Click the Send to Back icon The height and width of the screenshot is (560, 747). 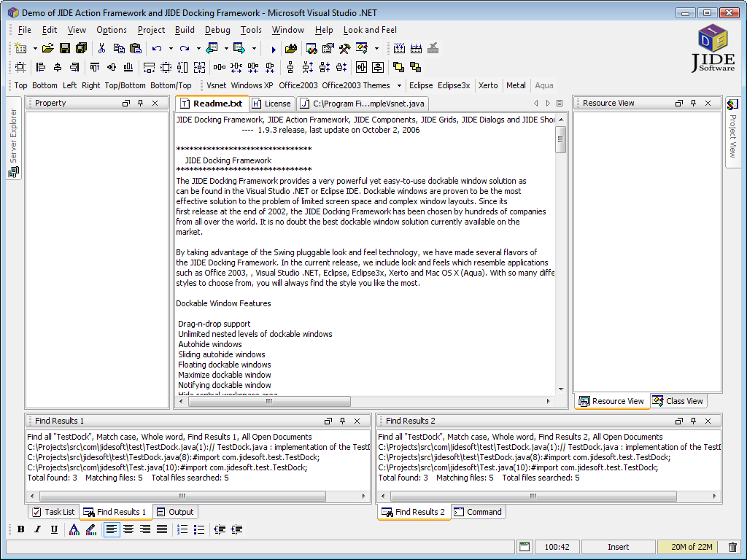click(415, 67)
